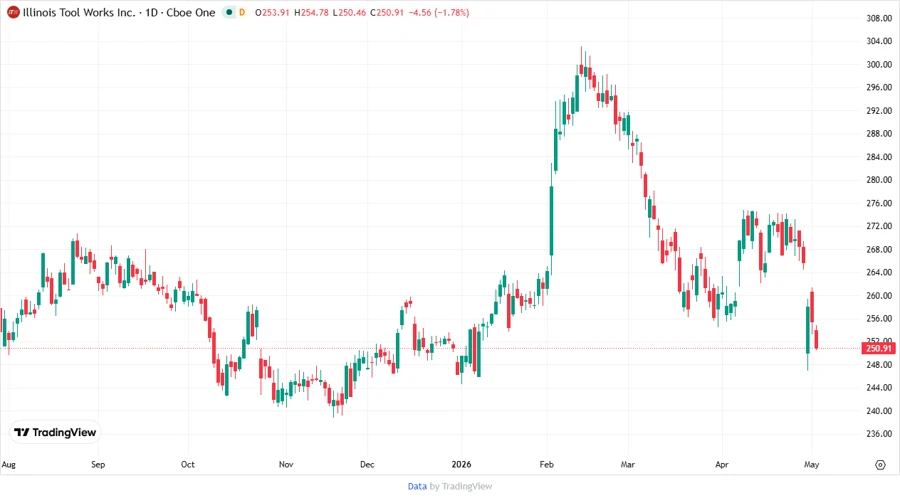Screen dimensions: 900x498
Task: Click the 236.00 price axis label
Action: coord(879,434)
